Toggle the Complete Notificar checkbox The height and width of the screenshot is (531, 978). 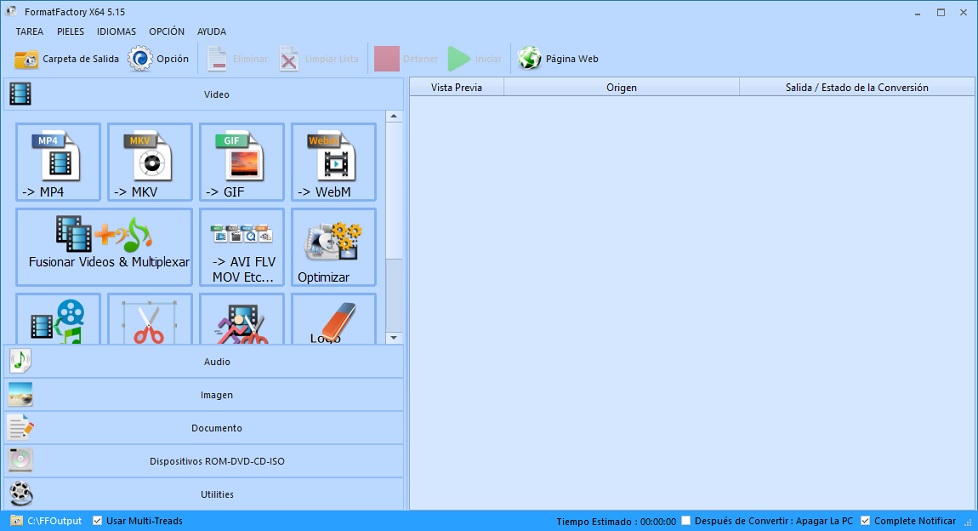tap(865, 520)
